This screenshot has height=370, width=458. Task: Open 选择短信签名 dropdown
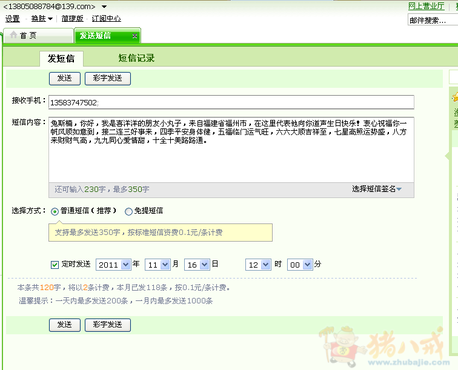pyautogui.click(x=377, y=189)
